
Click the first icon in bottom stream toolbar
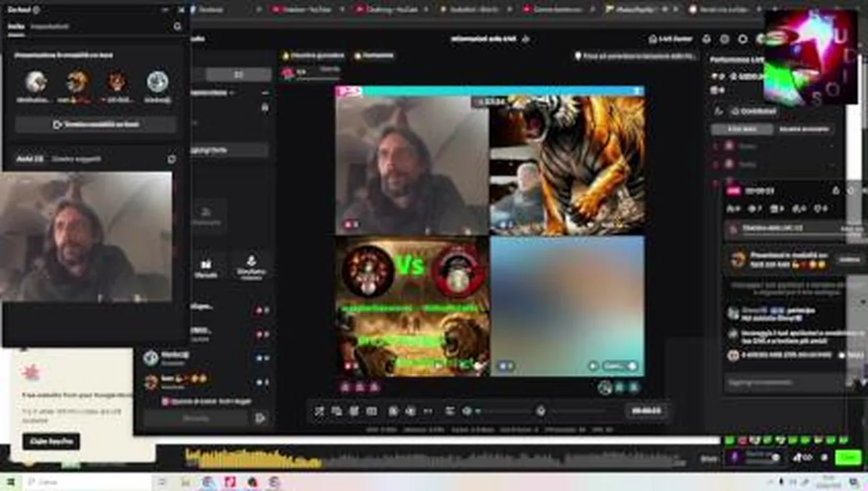(x=319, y=411)
